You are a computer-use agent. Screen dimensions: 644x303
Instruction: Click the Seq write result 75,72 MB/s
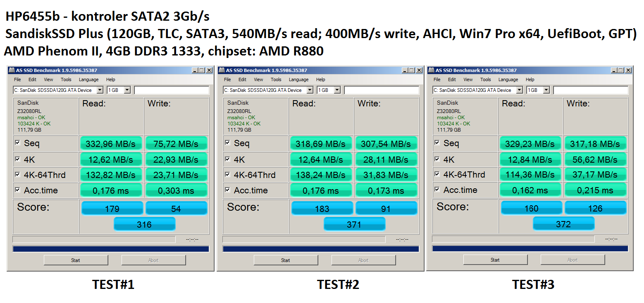click(x=176, y=144)
